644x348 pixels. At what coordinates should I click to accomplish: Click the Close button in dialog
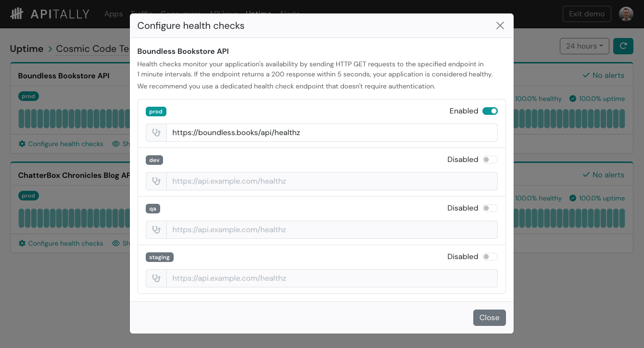(489, 318)
